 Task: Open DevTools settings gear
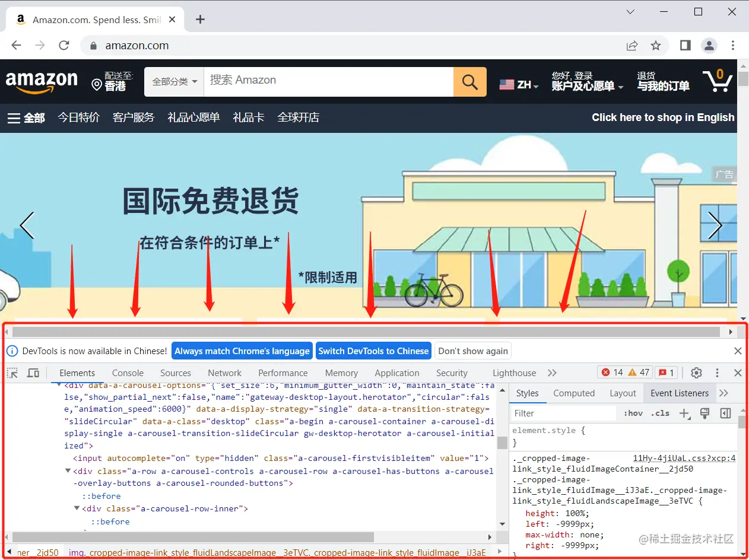tap(697, 373)
